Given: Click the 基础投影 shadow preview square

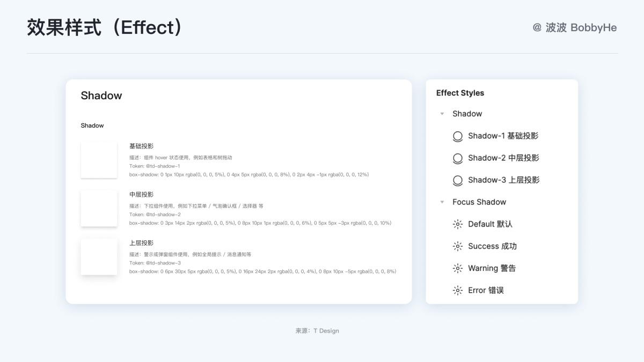Looking at the screenshot, I should (x=99, y=160).
